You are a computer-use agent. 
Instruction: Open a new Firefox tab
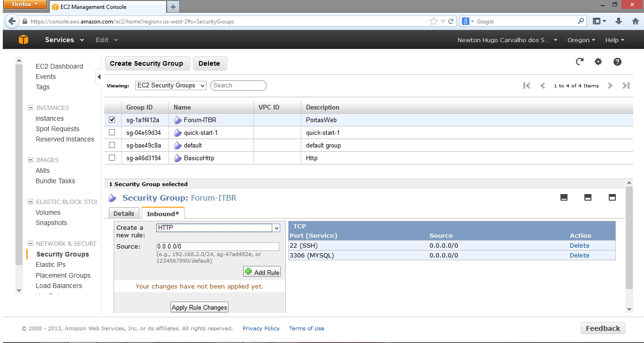pos(173,7)
